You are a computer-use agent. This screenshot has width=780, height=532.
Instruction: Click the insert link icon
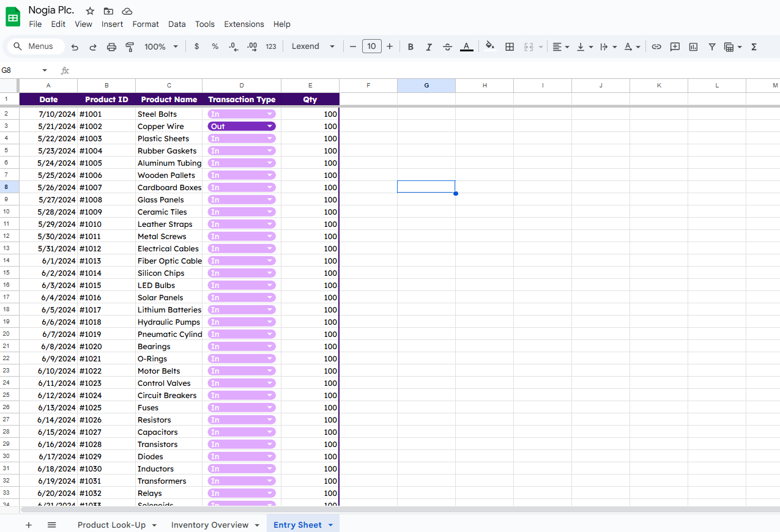pyautogui.click(x=656, y=46)
